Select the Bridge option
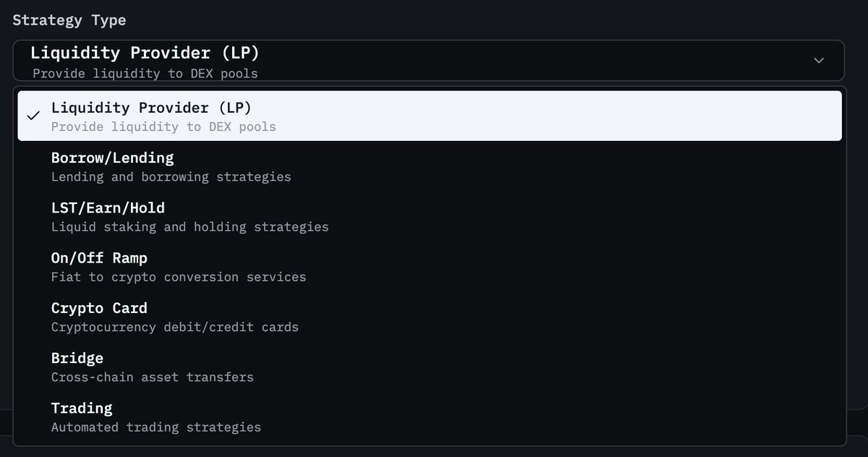This screenshot has width=868, height=457. coord(430,367)
